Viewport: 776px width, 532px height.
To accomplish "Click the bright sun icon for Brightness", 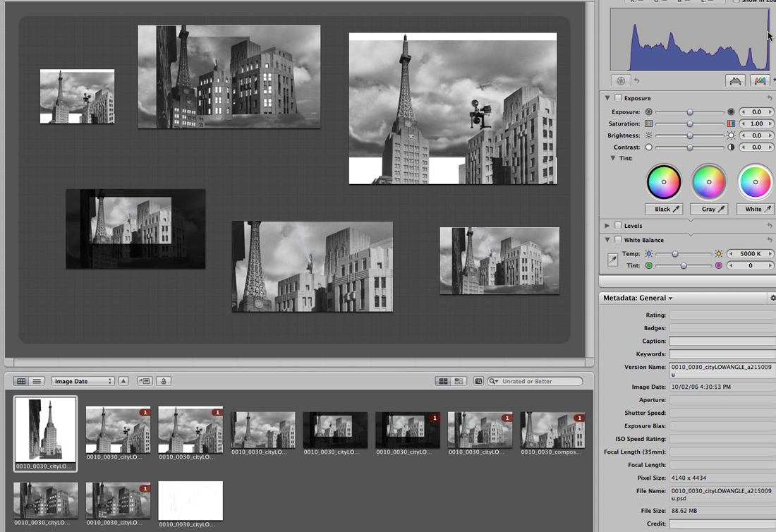I will 731,135.
